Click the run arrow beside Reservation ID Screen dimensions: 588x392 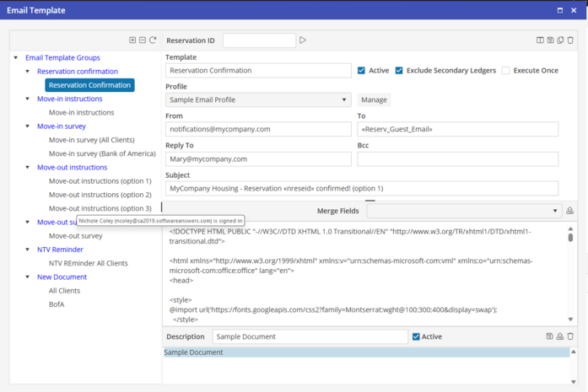(303, 40)
